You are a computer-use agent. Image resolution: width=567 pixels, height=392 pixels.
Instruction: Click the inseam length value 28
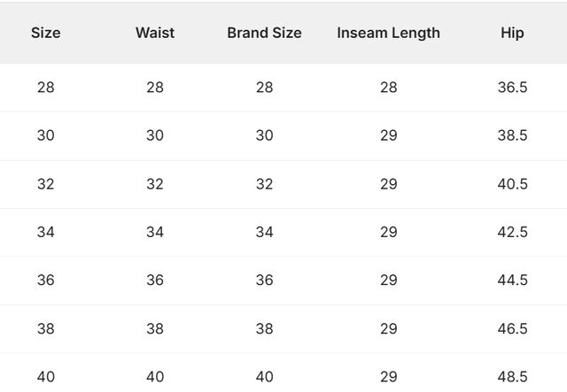[388, 87]
